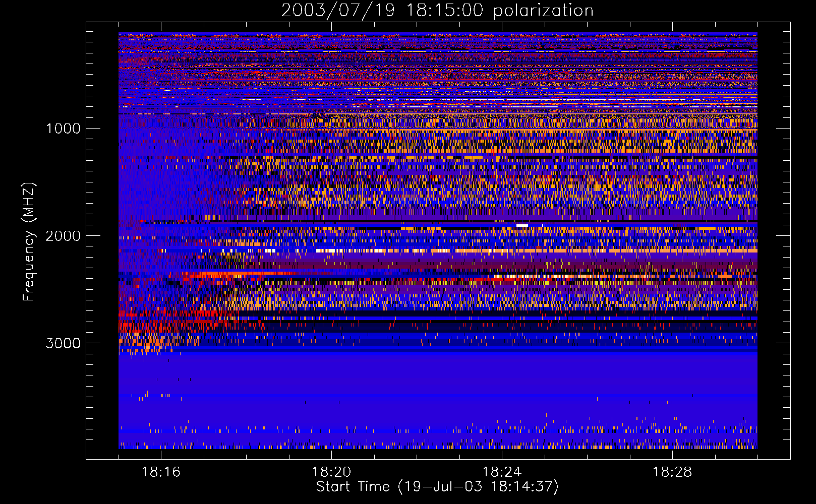Click the 18:16 time tick label
Screen dimensions: 816x504
(x=161, y=472)
